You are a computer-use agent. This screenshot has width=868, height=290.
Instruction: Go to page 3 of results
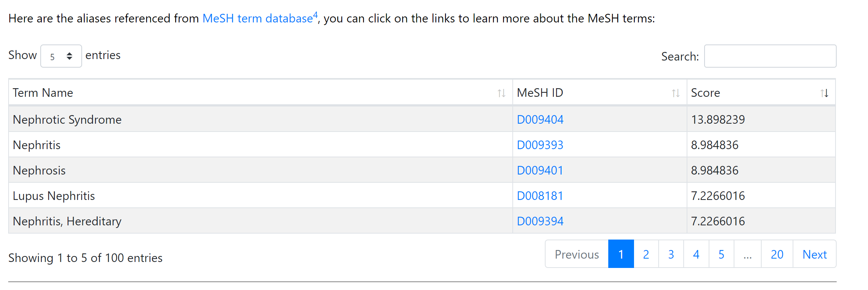click(x=671, y=254)
